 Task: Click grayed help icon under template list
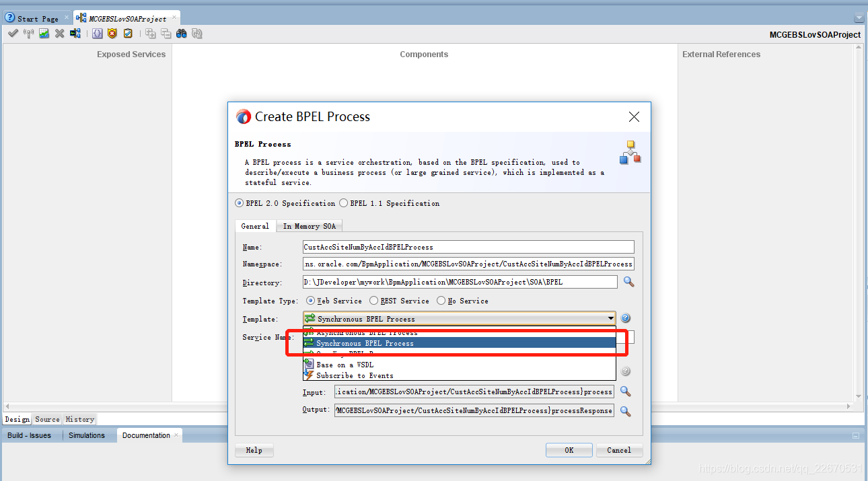(625, 371)
